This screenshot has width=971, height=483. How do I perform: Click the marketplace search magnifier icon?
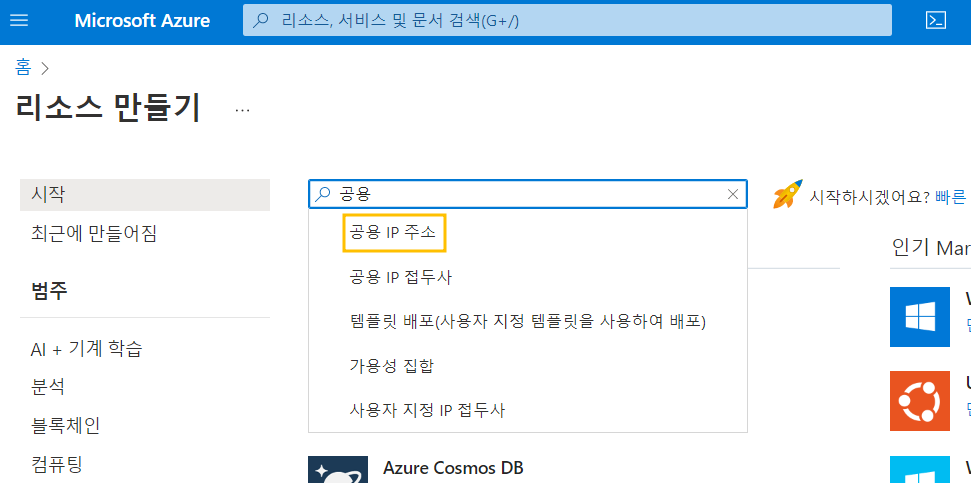323,194
